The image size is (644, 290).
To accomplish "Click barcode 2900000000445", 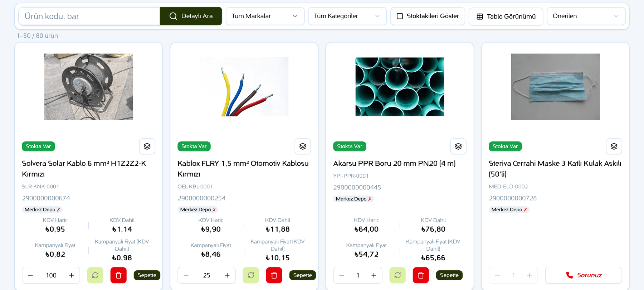I will (357, 187).
